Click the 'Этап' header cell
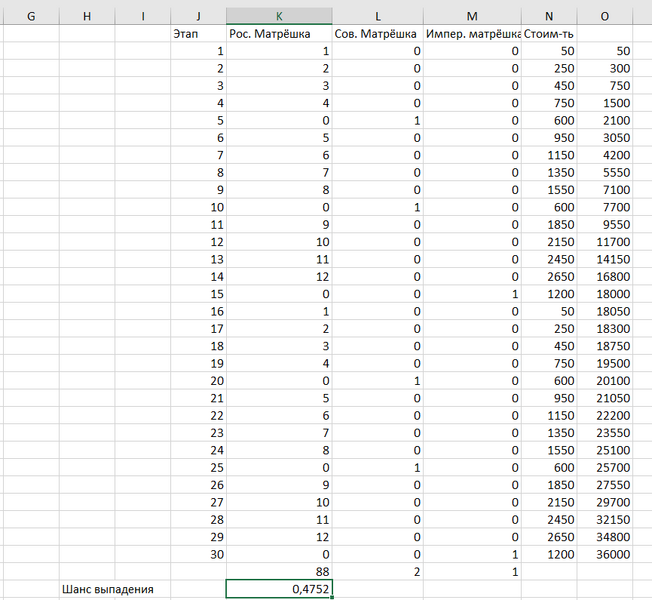The width and height of the screenshot is (652, 600). [198, 34]
